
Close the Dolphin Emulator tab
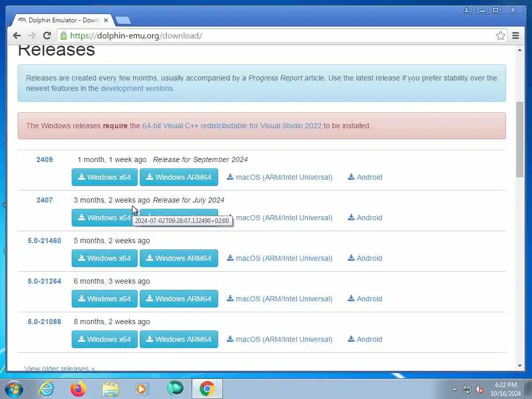coord(106,20)
